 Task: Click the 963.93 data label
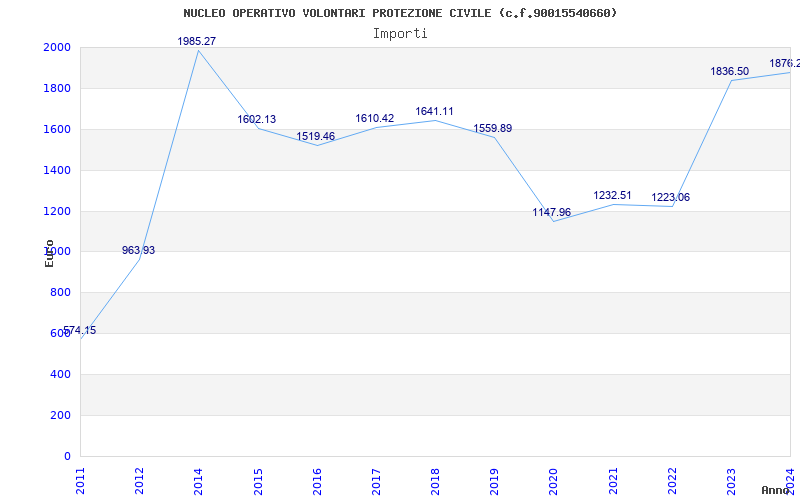click(138, 250)
